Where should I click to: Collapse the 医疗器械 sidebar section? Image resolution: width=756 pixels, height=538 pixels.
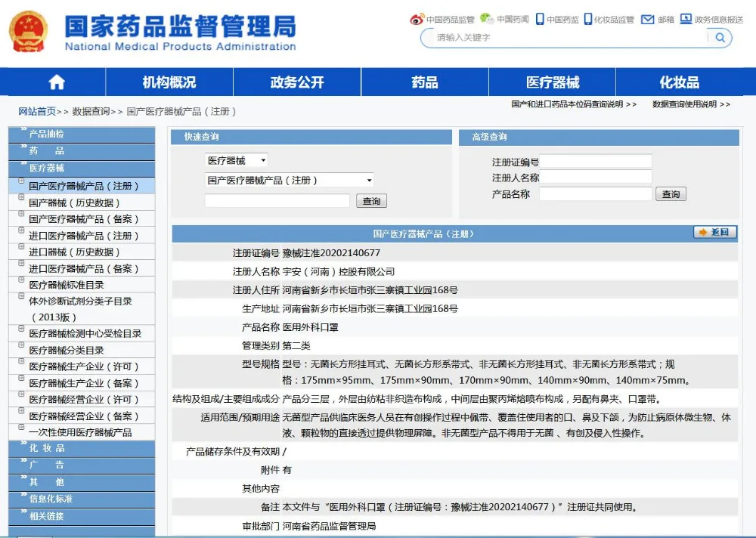coord(82,168)
